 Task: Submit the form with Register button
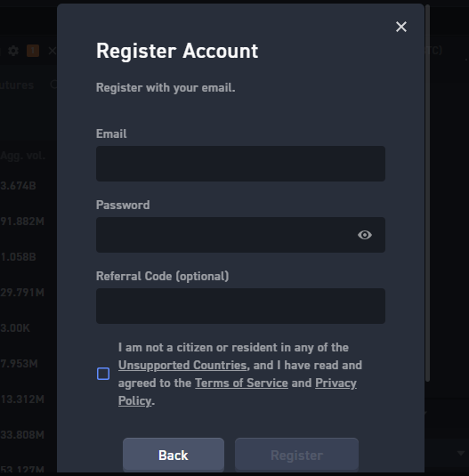coord(296,455)
